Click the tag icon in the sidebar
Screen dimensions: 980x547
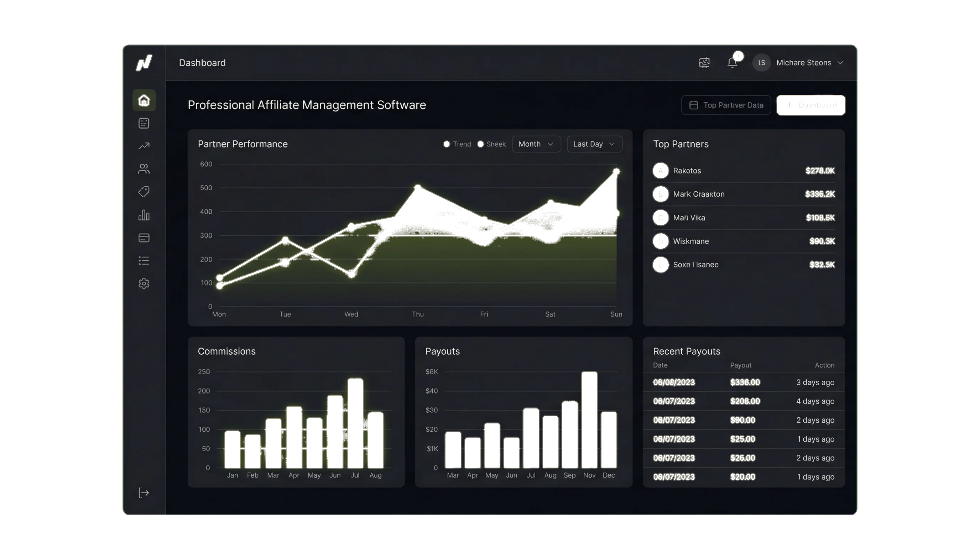(x=144, y=192)
